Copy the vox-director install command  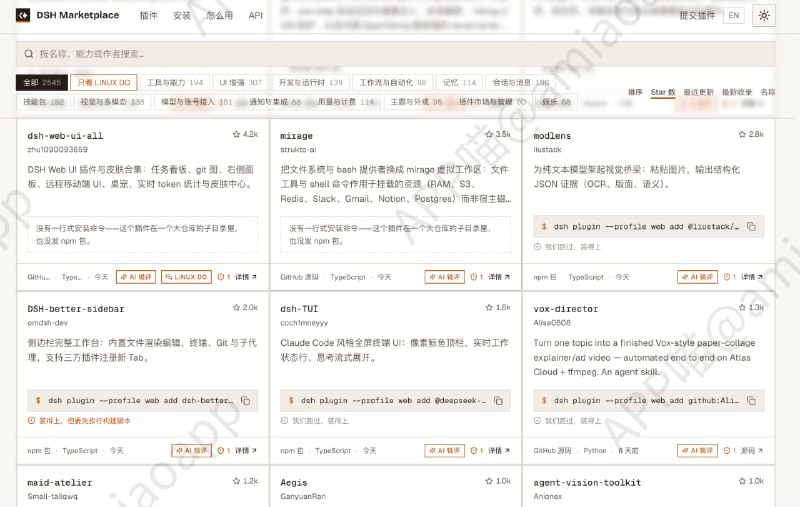[751, 400]
